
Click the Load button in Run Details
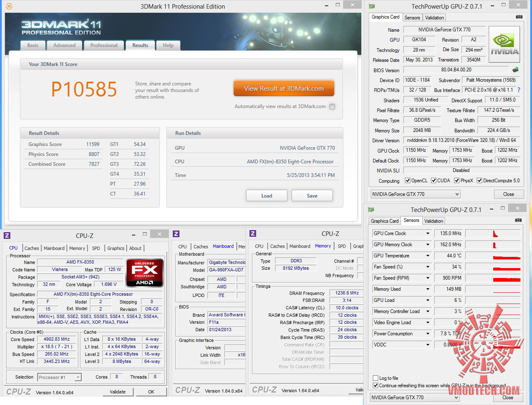pyautogui.click(x=267, y=195)
